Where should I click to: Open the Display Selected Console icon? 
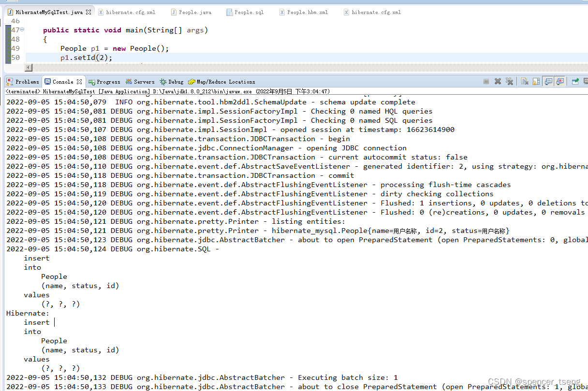coord(586,82)
